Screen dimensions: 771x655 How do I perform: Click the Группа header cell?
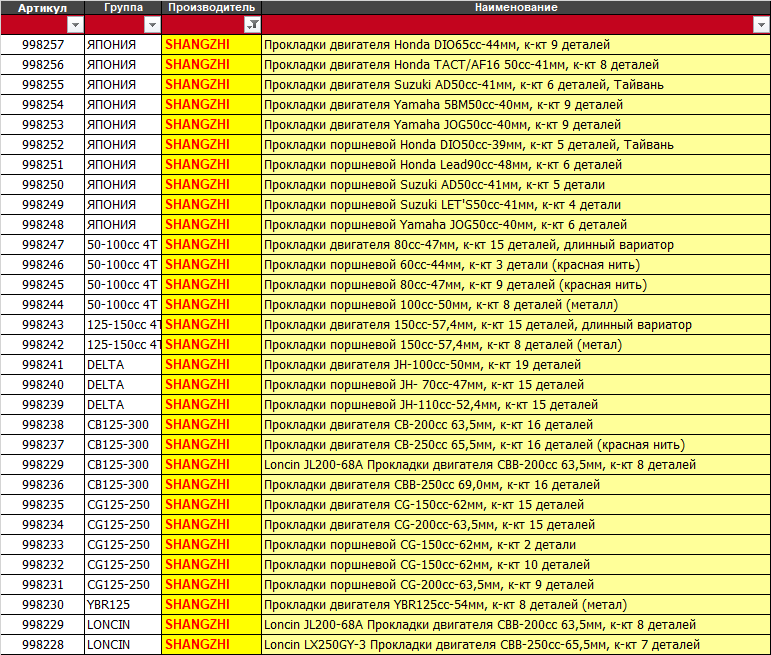(122, 8)
